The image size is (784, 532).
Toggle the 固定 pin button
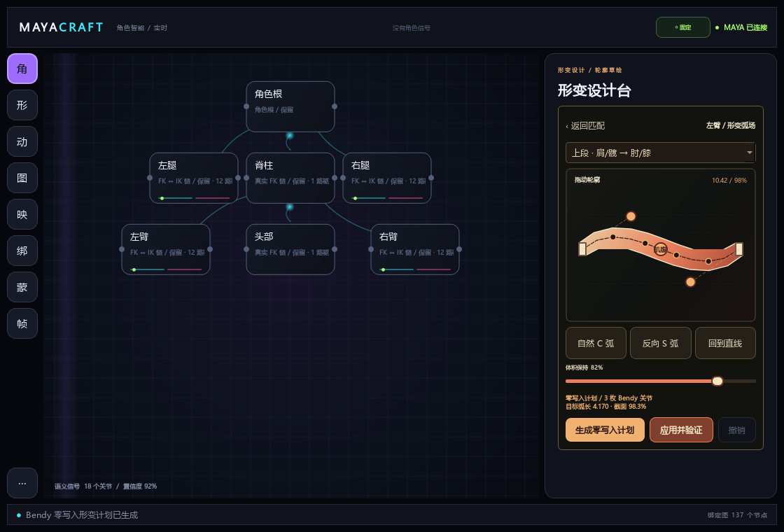tap(682, 27)
